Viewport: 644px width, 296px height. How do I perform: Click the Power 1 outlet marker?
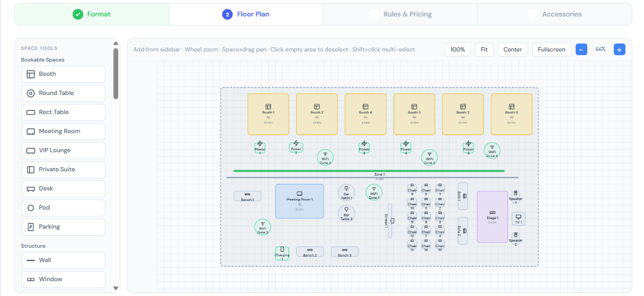point(260,147)
